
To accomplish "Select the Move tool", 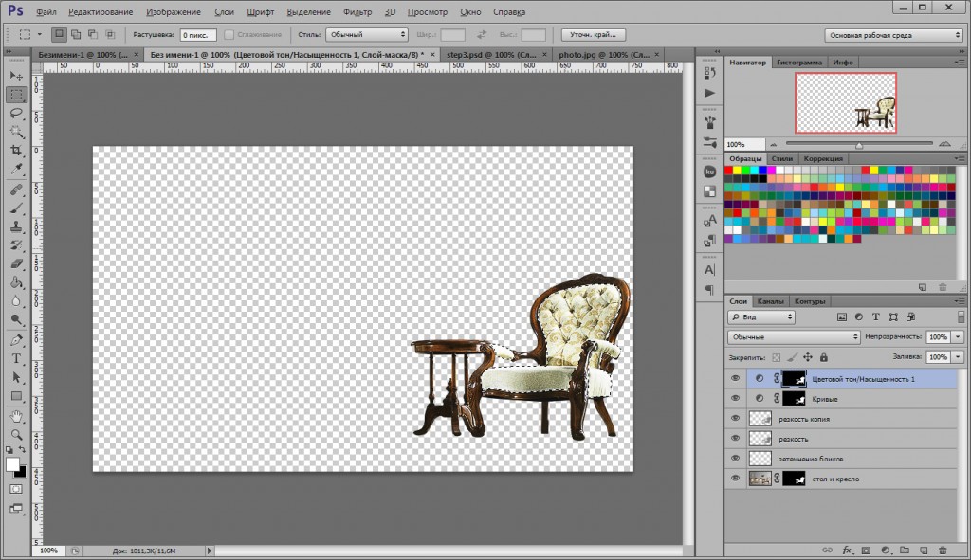I will (16, 76).
